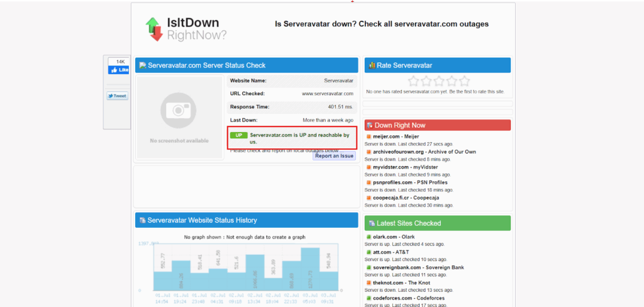Click the www.serveravatar.com URL value
Screen dimensions: 644x307
coord(327,94)
